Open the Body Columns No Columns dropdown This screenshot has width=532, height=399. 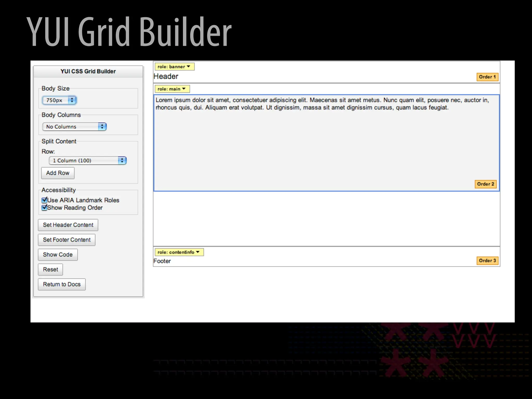[74, 127]
